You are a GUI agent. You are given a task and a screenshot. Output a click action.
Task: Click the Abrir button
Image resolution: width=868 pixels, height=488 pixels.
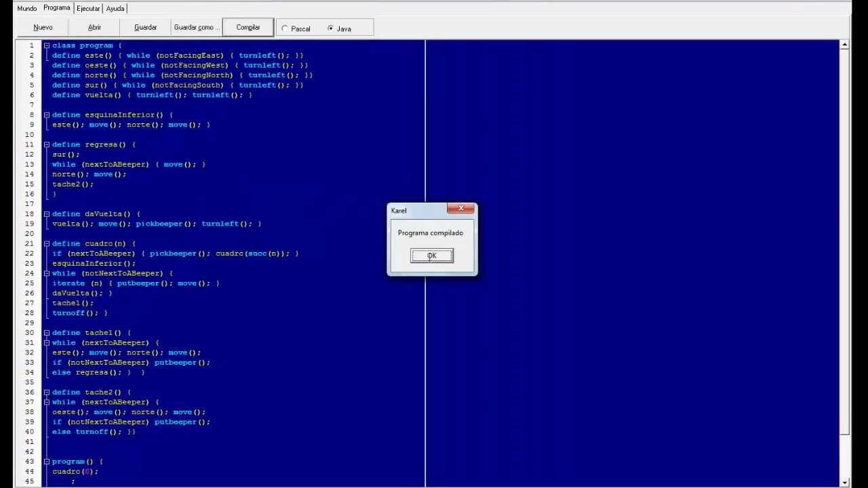94,27
